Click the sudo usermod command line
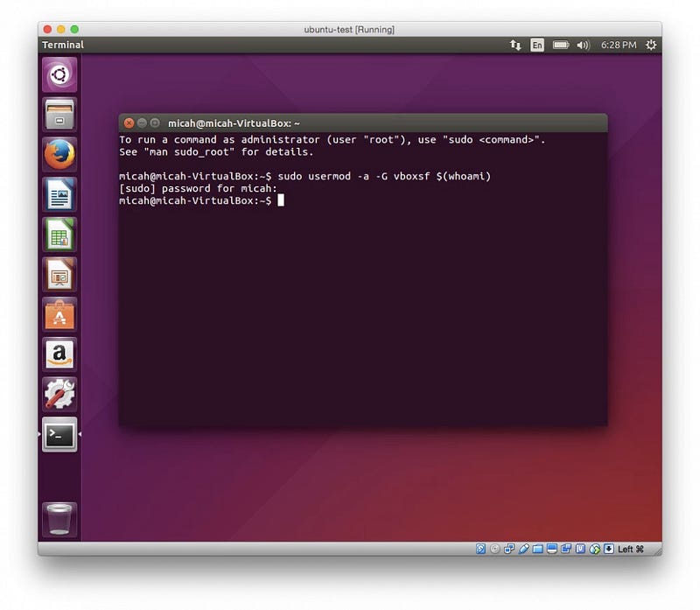Image resolution: width=700 pixels, height=610 pixels. click(304, 177)
